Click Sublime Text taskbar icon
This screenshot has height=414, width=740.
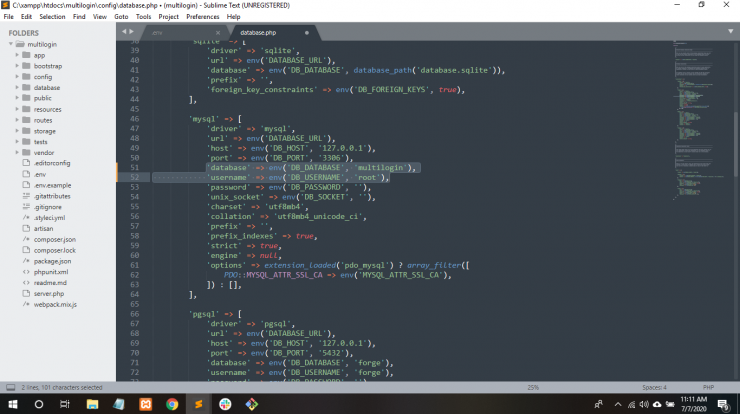point(198,405)
